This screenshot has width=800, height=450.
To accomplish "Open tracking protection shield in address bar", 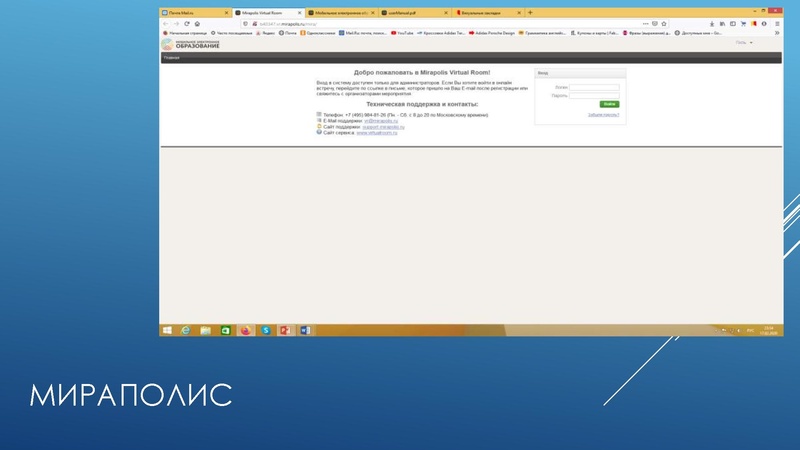I will pos(245,24).
